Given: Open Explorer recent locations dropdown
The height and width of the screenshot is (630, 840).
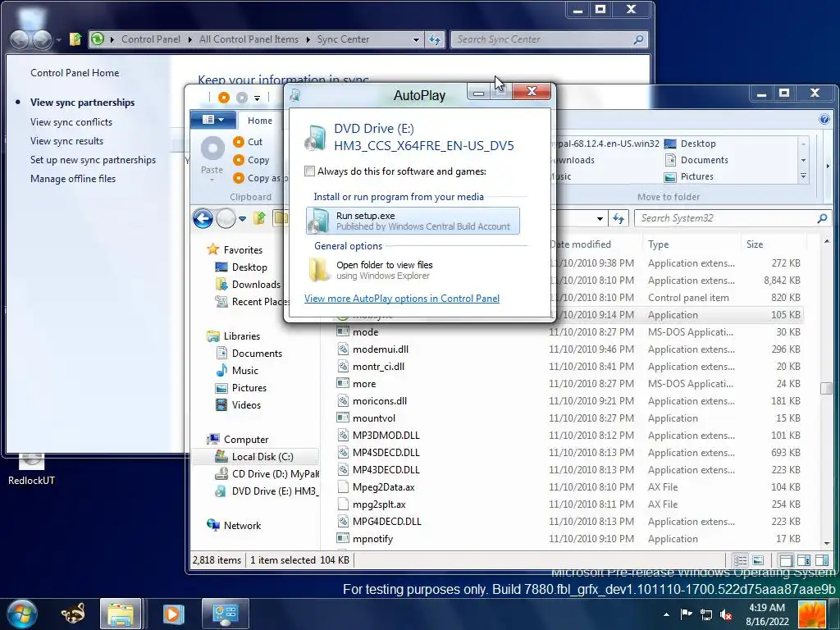Looking at the screenshot, I should [242, 218].
